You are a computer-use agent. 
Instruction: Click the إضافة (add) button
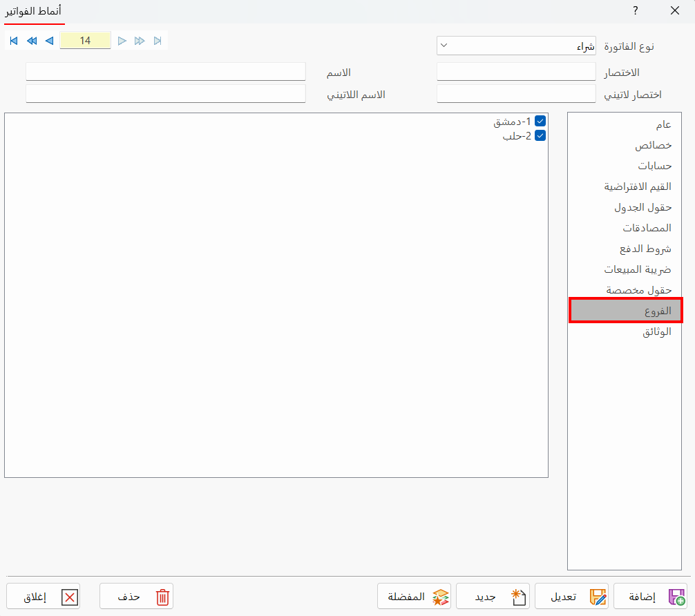coord(650,597)
